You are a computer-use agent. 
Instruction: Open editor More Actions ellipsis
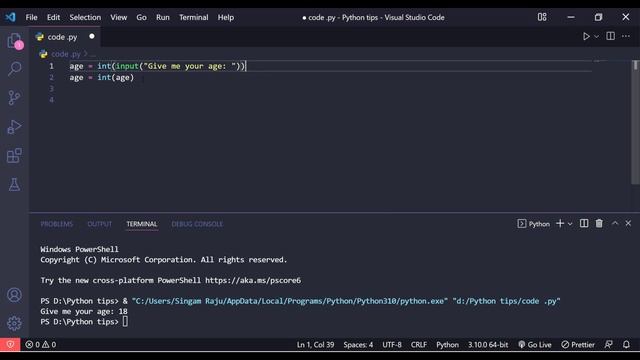pos(626,36)
